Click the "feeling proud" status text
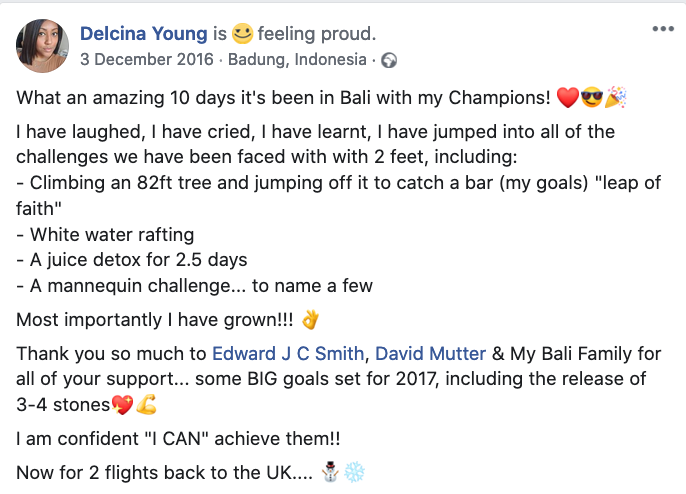The width and height of the screenshot is (686, 494). [315, 33]
